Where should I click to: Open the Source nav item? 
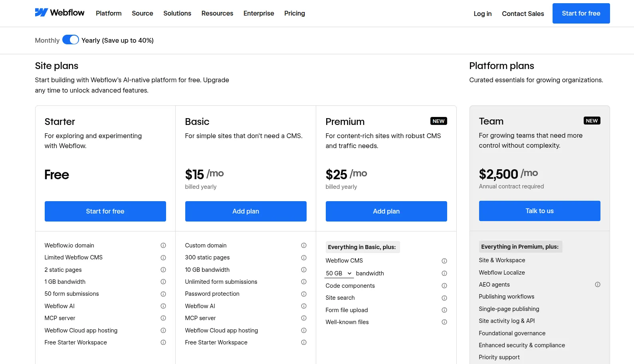(x=143, y=13)
